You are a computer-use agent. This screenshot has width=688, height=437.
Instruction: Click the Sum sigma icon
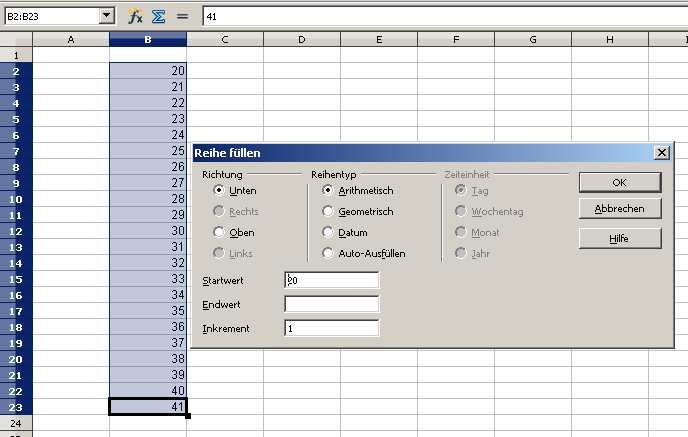(x=158, y=16)
